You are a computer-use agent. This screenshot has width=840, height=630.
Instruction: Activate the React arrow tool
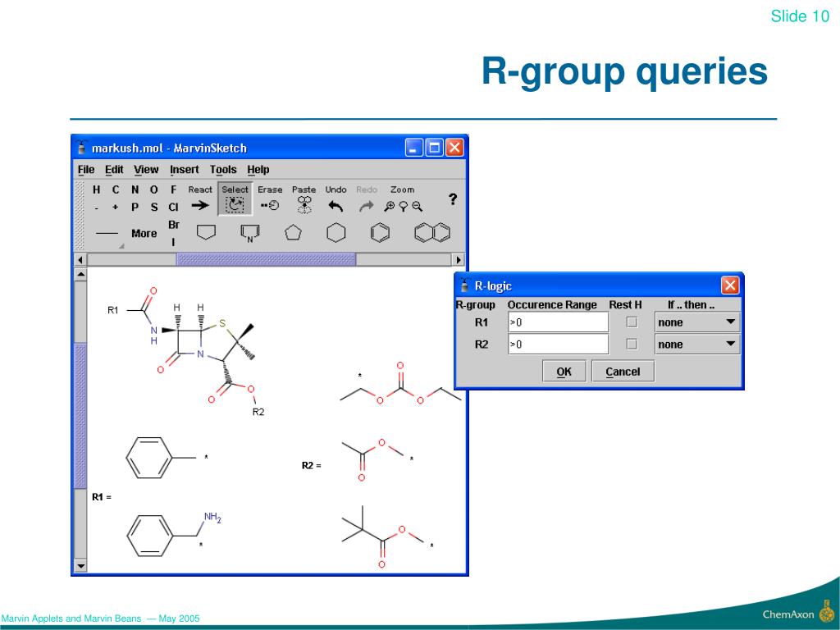click(200, 199)
